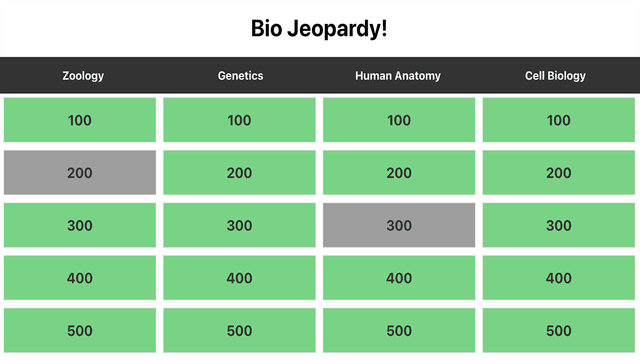Viewport: 640px width, 364px height.
Task: Pick the Cell Biology 100 tile
Action: coord(559,120)
